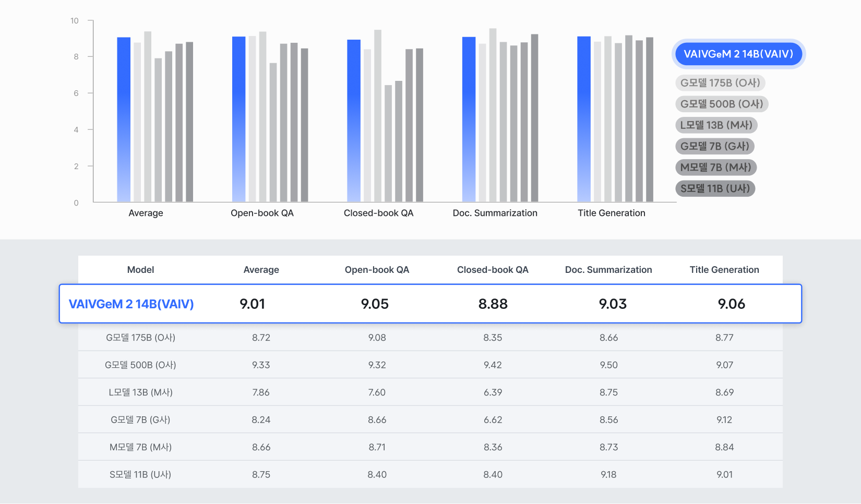This screenshot has height=504, width=861.
Task: Select the L모델 13B (M사) table row name
Action: click(x=141, y=392)
